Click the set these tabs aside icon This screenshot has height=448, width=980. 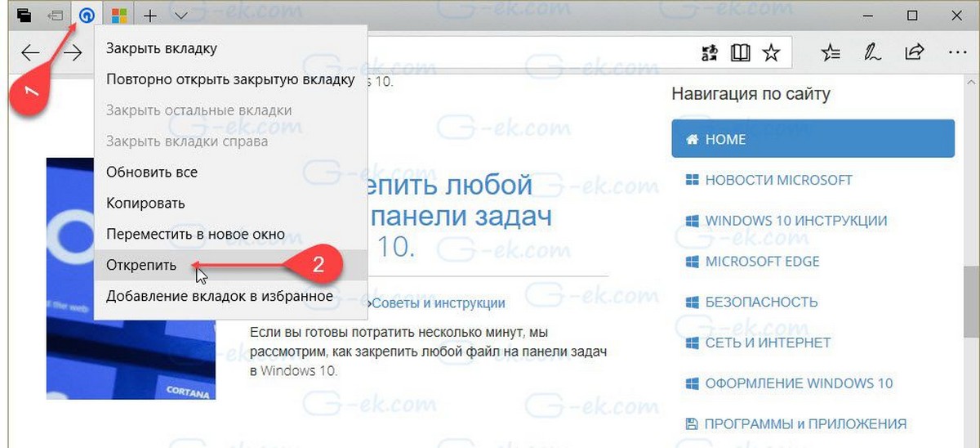[56, 15]
